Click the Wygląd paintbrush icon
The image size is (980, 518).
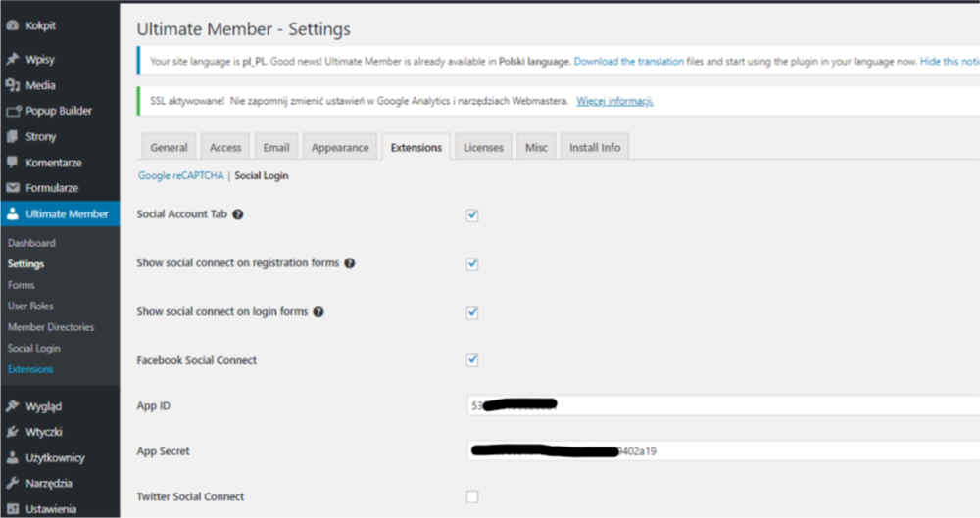[13, 406]
